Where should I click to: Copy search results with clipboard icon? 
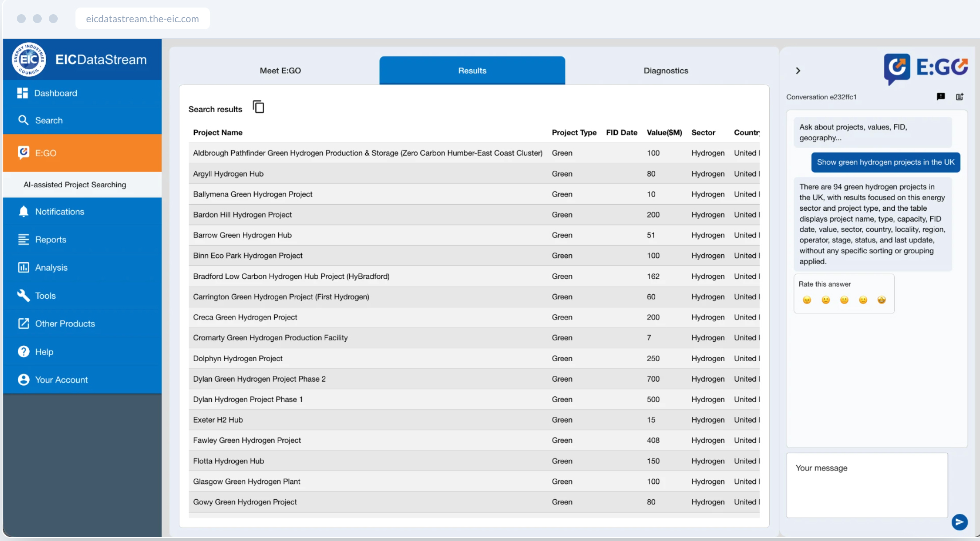click(x=258, y=107)
